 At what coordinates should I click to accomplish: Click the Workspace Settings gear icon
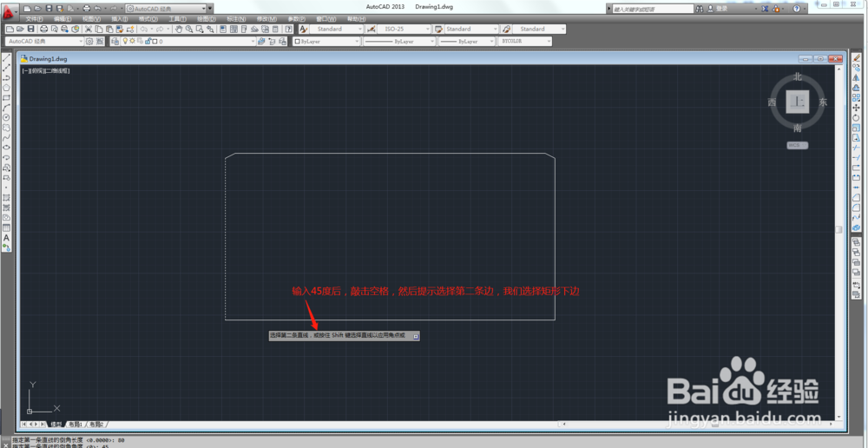[89, 41]
